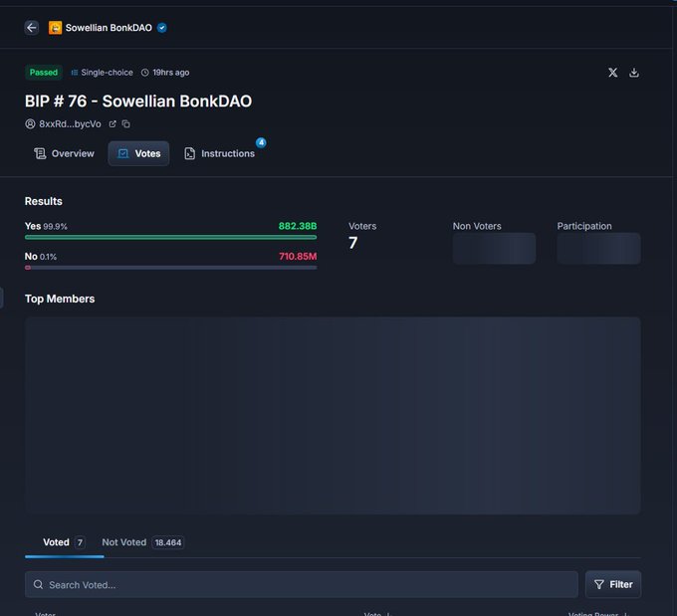Click the proposal title BIP # 76
The width and height of the screenshot is (677, 616).
[138, 102]
